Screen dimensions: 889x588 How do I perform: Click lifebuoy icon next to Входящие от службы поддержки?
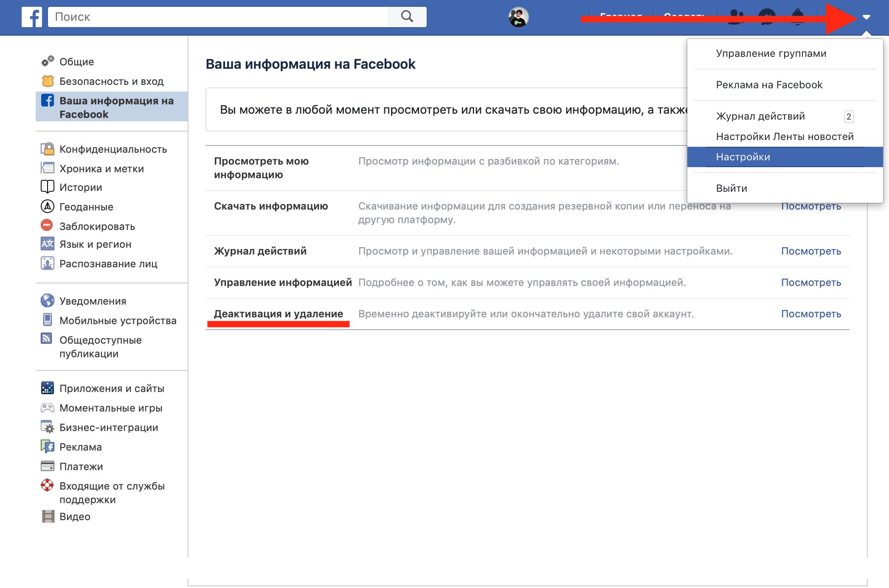point(47,485)
